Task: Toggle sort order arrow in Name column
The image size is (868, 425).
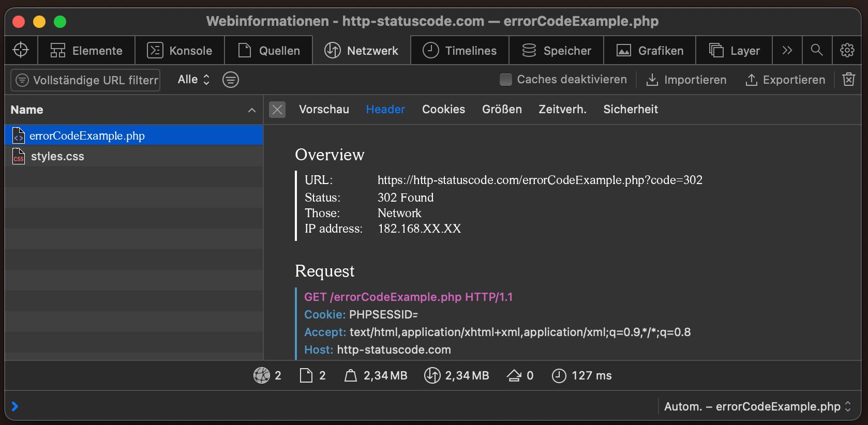Action: tap(252, 110)
